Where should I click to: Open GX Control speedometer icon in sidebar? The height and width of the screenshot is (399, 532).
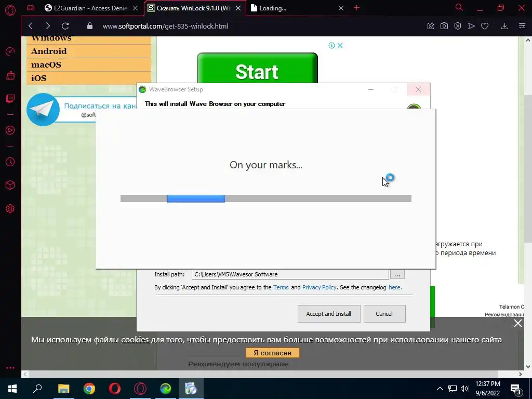10,51
